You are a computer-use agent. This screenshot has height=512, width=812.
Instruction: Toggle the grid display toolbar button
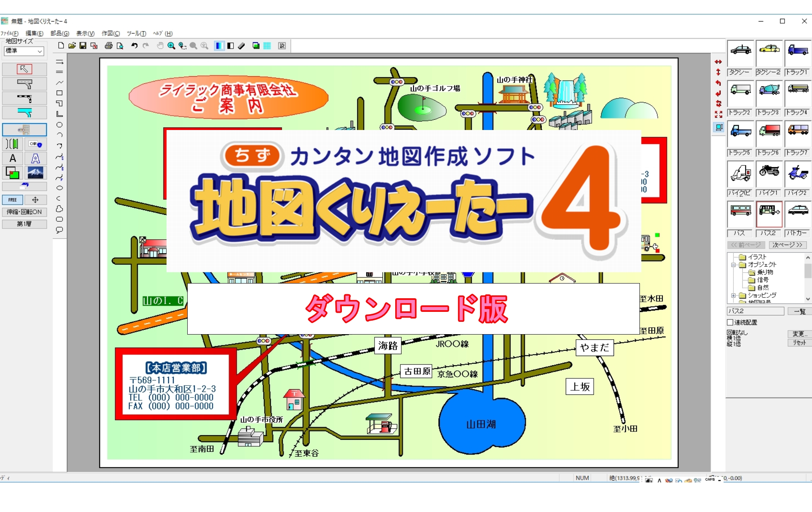coord(267,46)
